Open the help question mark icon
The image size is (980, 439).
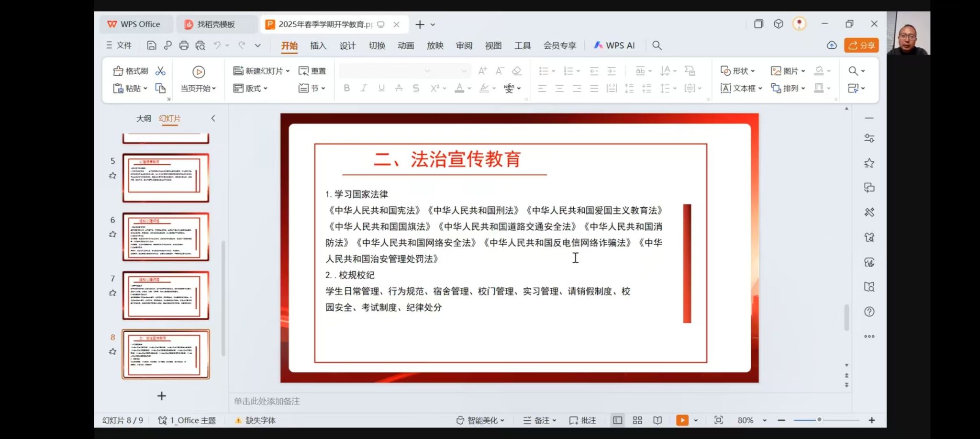(x=869, y=312)
